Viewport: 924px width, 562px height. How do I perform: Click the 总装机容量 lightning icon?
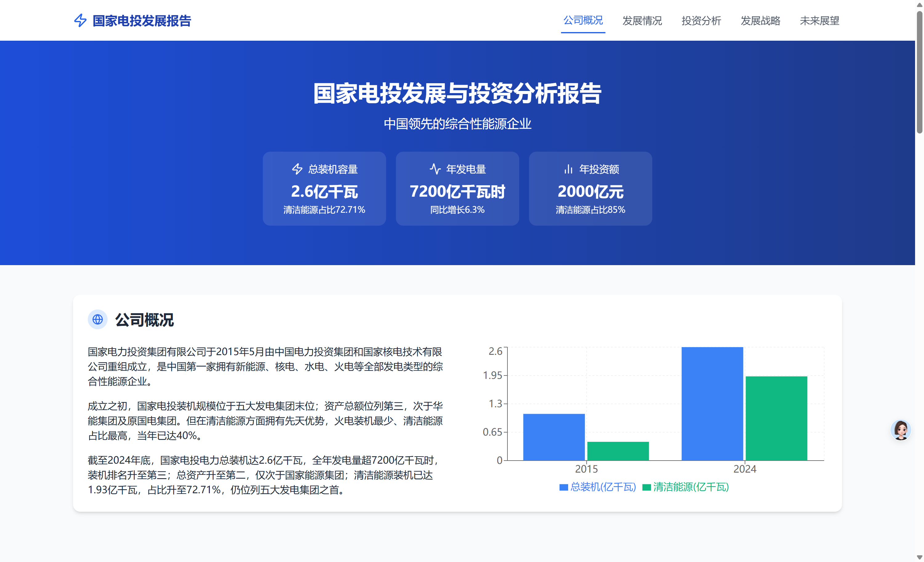[297, 169]
